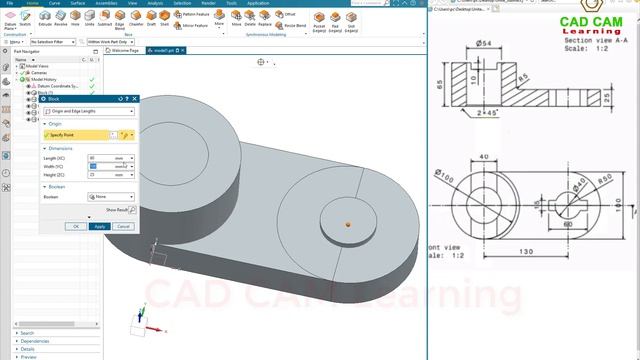Select the Edge Blend tool
640x360 pixels.
(x=120, y=20)
